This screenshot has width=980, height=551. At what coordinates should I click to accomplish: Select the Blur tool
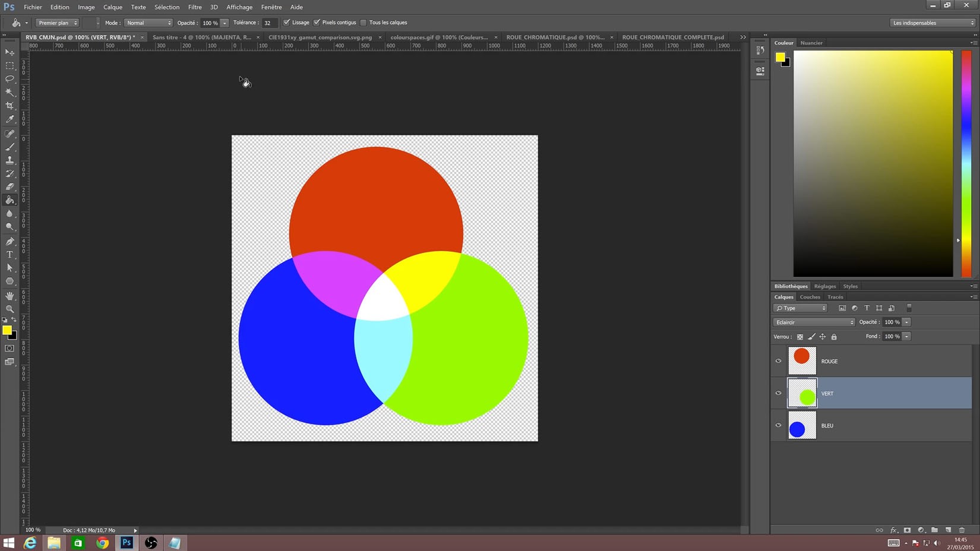coord(10,214)
